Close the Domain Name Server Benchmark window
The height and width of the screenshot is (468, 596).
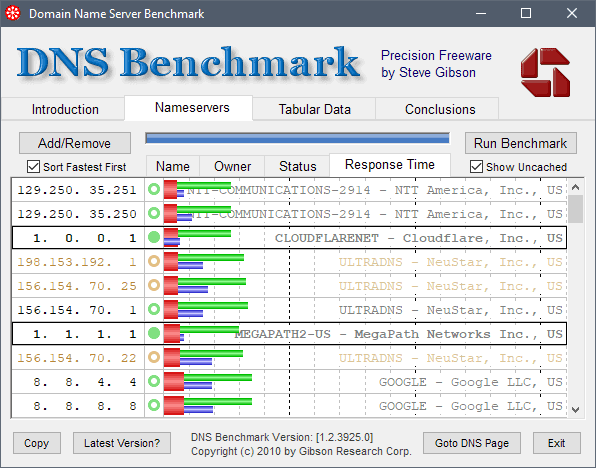click(x=572, y=13)
